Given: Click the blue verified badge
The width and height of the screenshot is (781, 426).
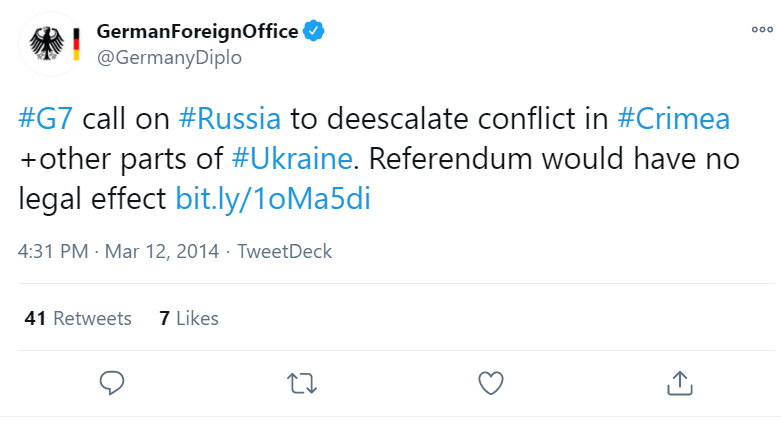Looking at the screenshot, I should click(x=314, y=31).
